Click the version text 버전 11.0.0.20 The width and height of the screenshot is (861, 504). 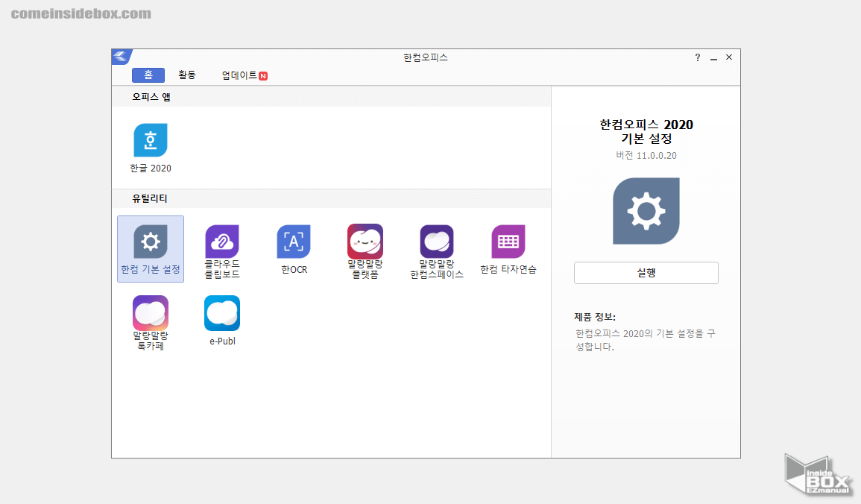[x=646, y=155]
